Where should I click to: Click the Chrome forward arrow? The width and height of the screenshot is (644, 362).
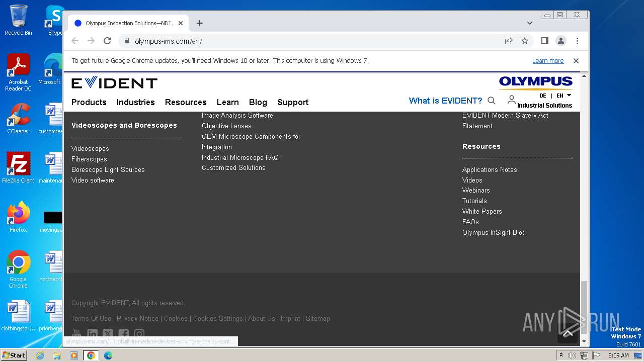[91, 41]
